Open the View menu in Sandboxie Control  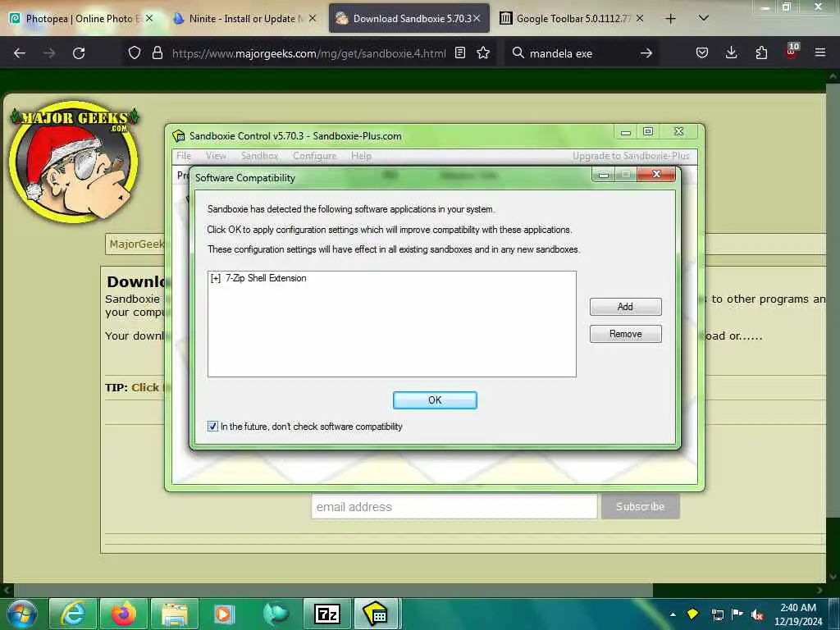[216, 156]
